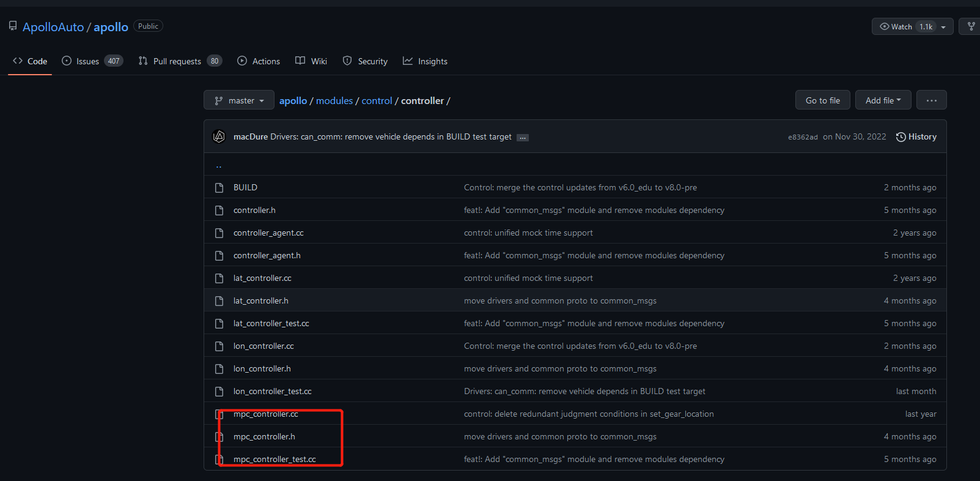Open lon_controller_test.cc file

(273, 391)
